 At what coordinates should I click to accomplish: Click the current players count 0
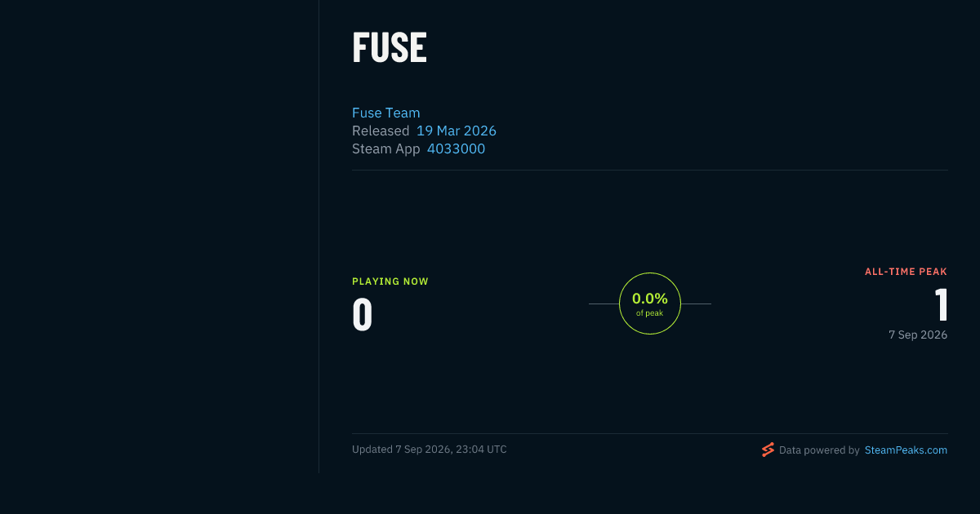[x=363, y=315]
